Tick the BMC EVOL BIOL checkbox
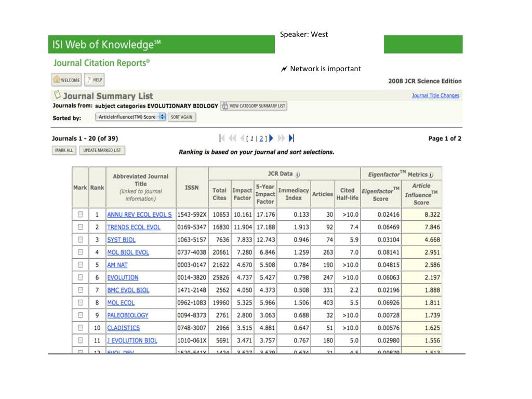 coord(81,290)
